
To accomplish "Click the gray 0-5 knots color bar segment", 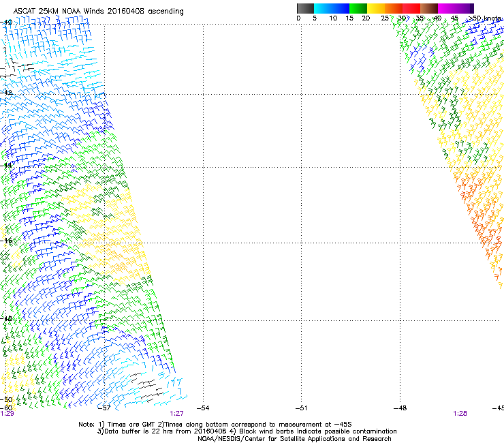I will click(x=305, y=8).
